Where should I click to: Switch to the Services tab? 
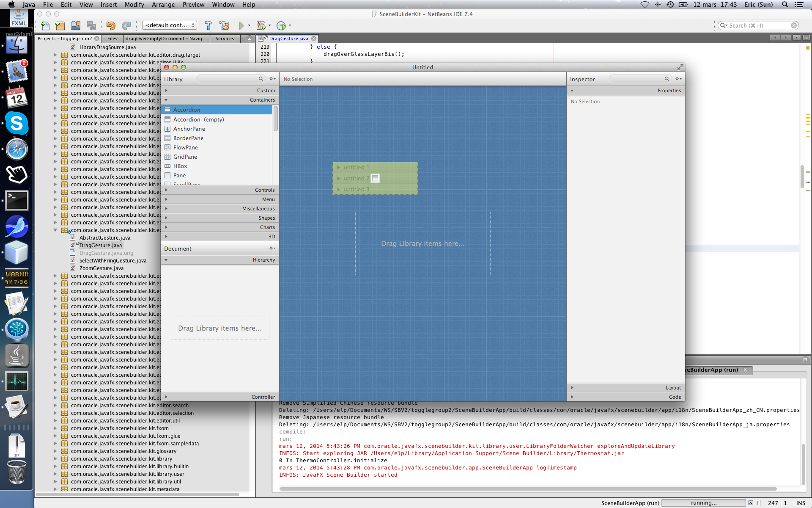tap(225, 39)
